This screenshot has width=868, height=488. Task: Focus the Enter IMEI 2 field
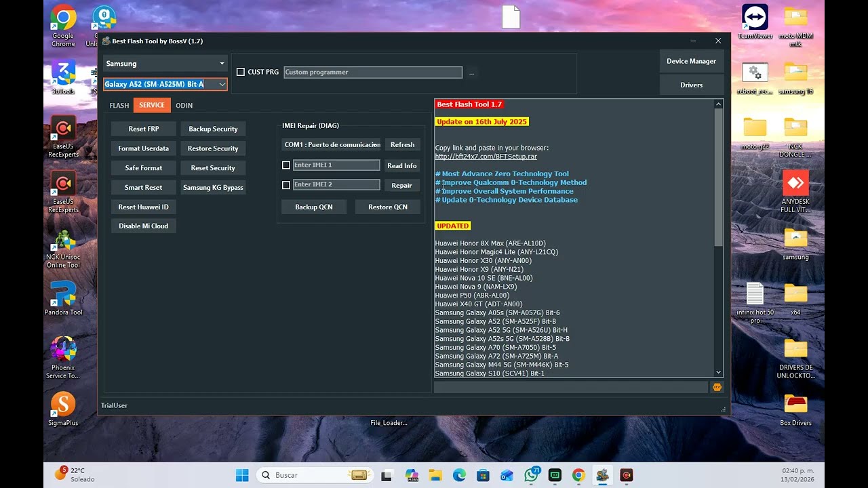(336, 184)
